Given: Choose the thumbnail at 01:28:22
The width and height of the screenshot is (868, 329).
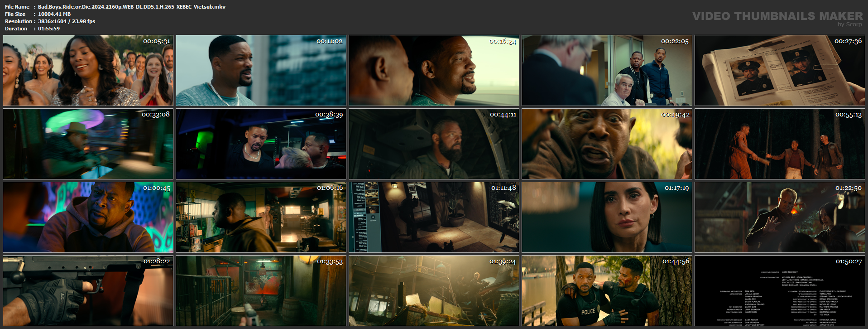Looking at the screenshot, I should [88, 290].
